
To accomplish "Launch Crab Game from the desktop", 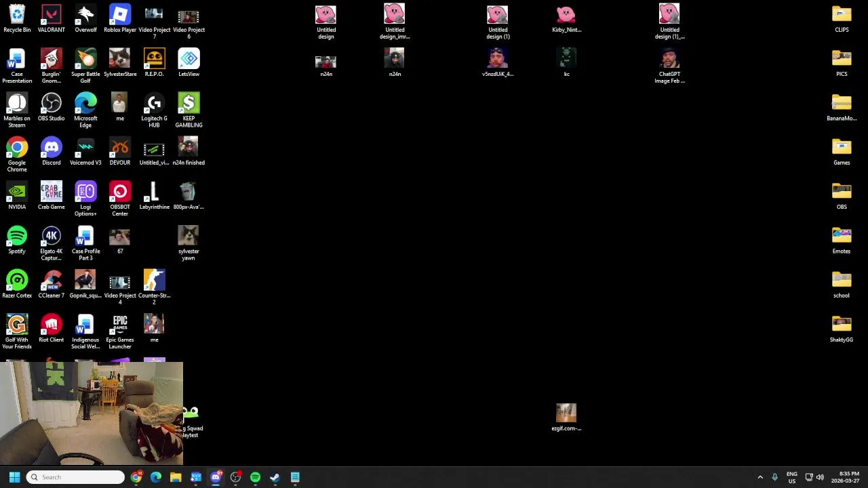I will [x=52, y=196].
